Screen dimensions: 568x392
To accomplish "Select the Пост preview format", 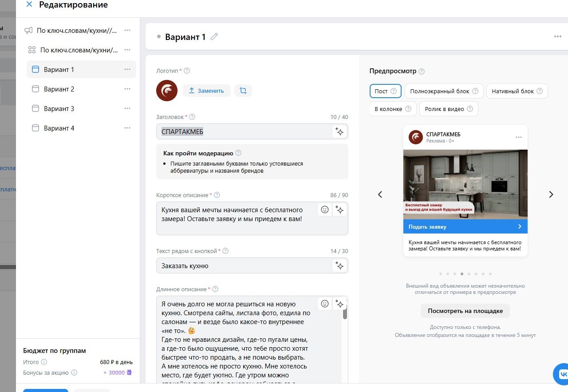I will [386, 91].
